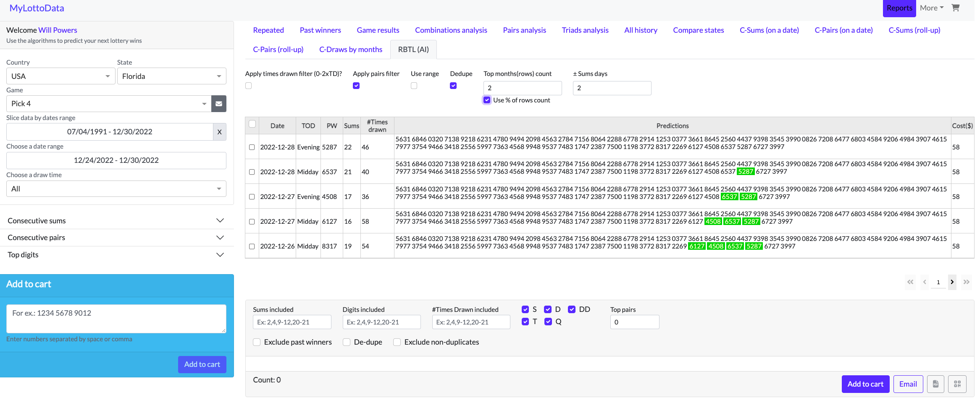
Task: Clear the slice dates range with X
Action: coord(219,132)
